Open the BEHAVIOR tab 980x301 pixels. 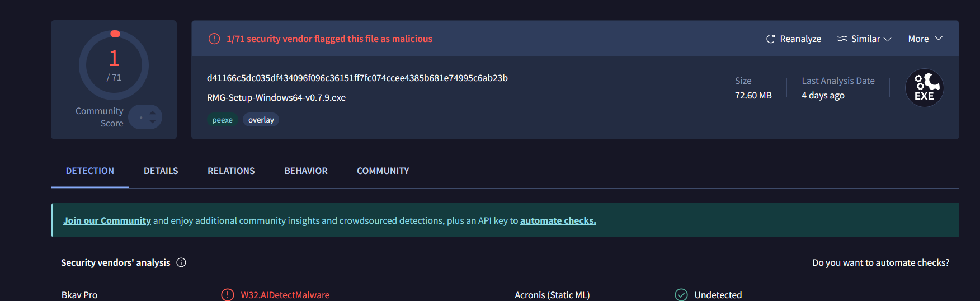tap(306, 171)
